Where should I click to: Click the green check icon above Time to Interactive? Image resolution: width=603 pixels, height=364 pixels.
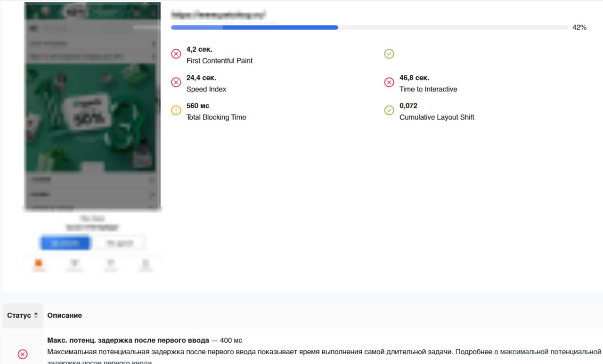[x=389, y=54]
